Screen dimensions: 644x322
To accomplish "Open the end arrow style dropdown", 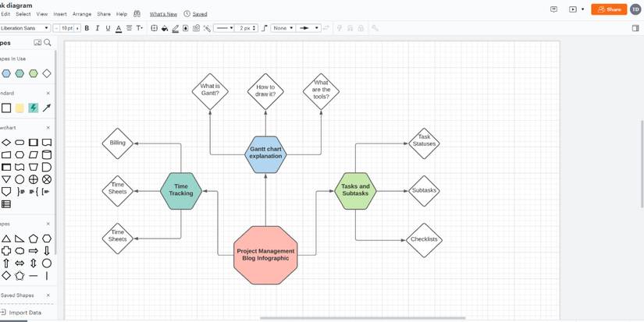I will coord(308,28).
